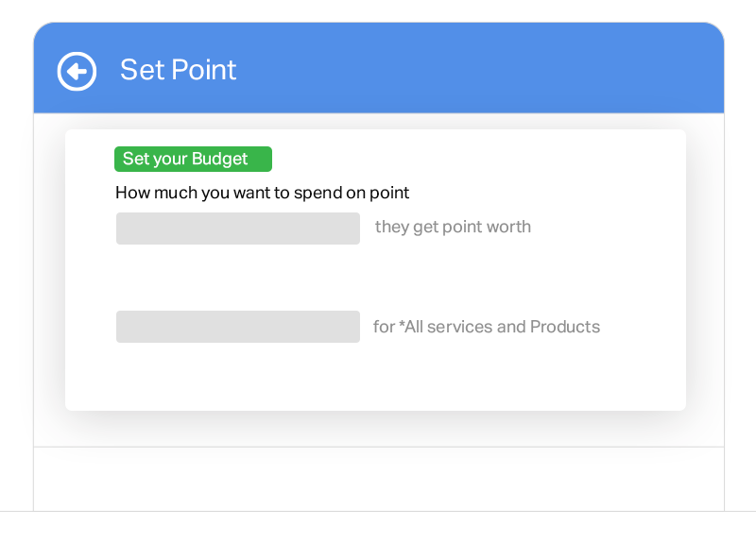Image resolution: width=756 pixels, height=542 pixels.
Task: Return to previous screen via back icon
Action: pyautogui.click(x=77, y=72)
